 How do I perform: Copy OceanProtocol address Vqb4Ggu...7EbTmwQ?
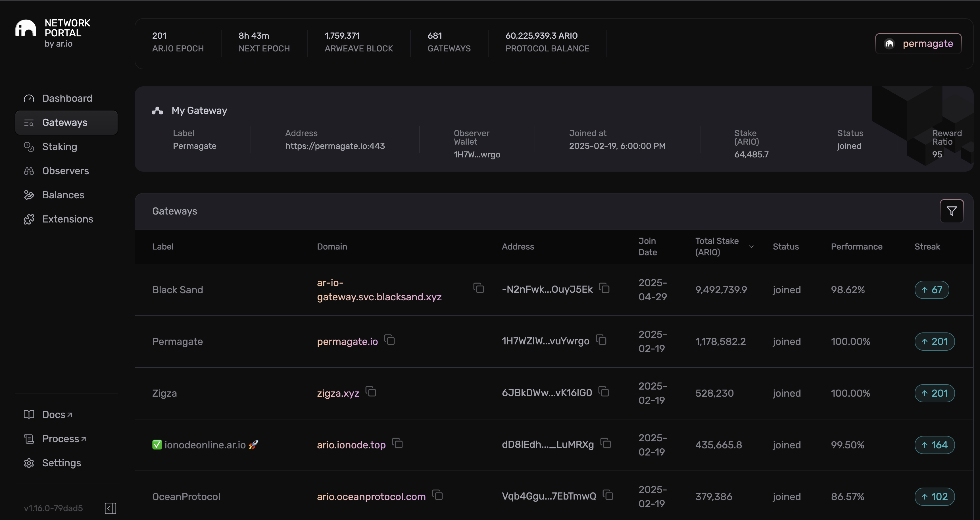click(608, 495)
